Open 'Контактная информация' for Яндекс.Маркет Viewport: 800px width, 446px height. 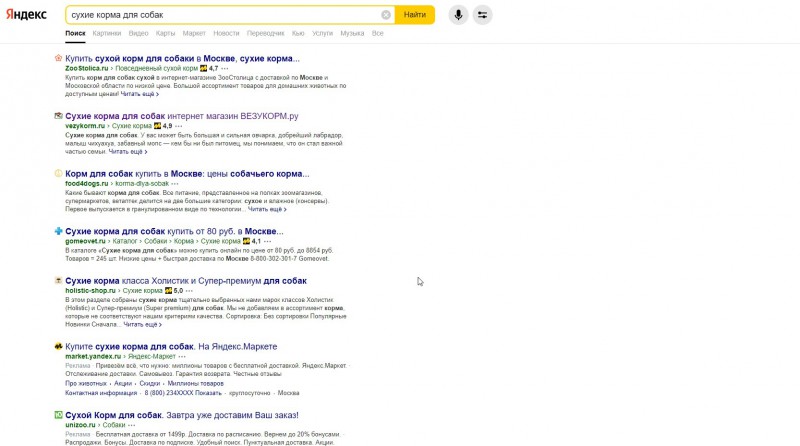point(101,393)
